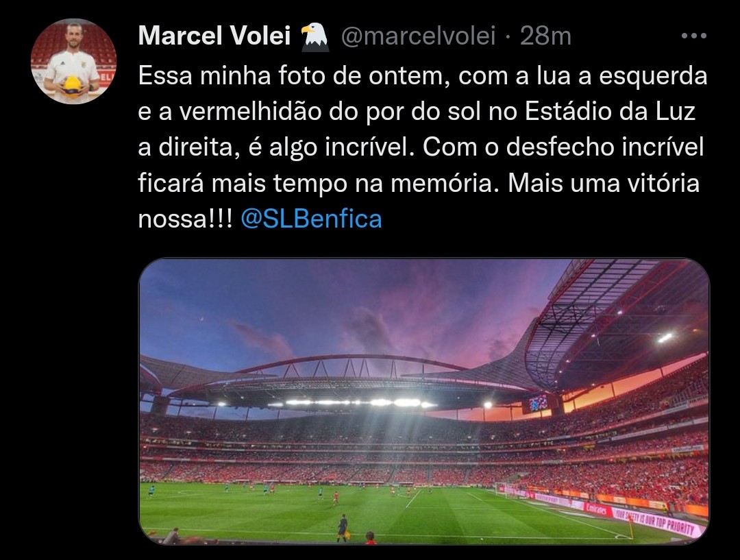Open Marcel Volei's round profile avatar
This screenshot has height=560, width=740.
[73, 62]
